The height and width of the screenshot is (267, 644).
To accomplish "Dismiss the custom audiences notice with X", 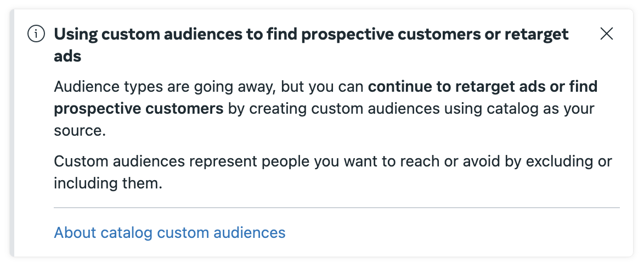I will pos(606,34).
